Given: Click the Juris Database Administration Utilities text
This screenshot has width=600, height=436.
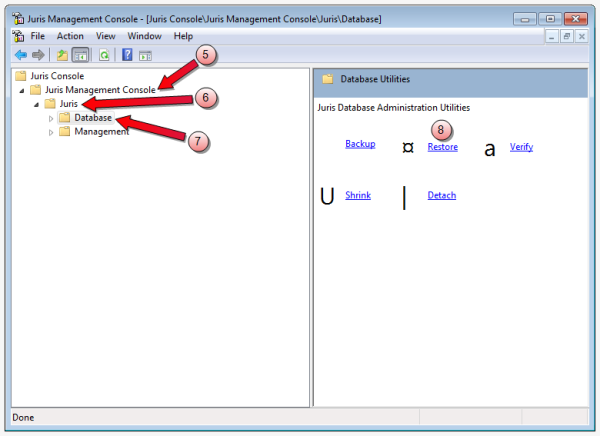Looking at the screenshot, I should (x=393, y=108).
